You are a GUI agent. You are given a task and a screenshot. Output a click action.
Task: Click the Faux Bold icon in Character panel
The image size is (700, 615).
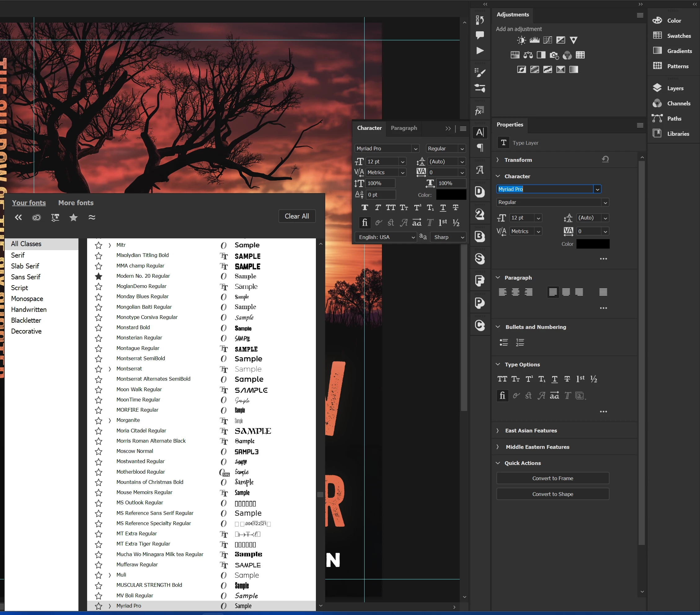point(365,207)
